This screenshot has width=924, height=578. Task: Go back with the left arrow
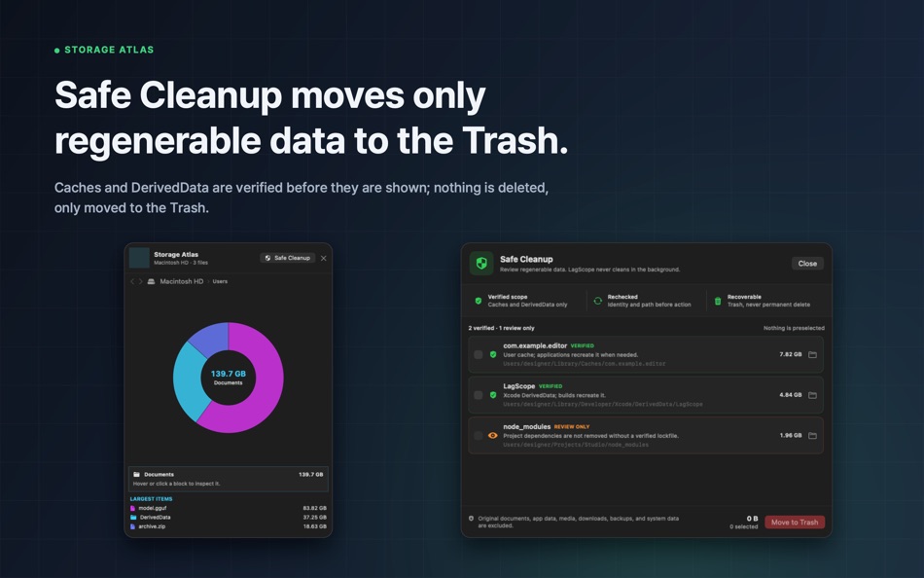pyautogui.click(x=132, y=281)
